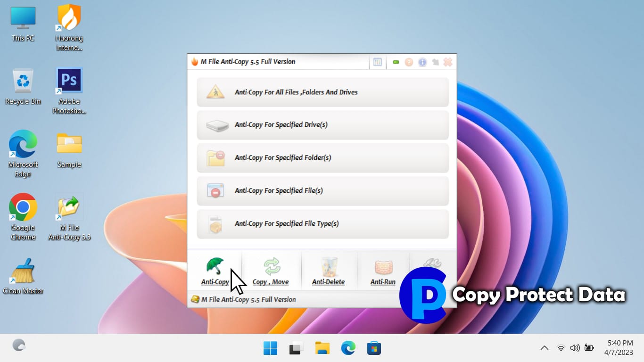Switch to the Anti-Run tab

tap(383, 271)
